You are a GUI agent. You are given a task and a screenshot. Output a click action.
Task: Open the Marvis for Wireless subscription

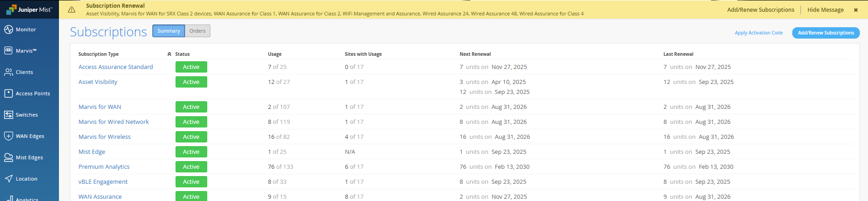[104, 137]
